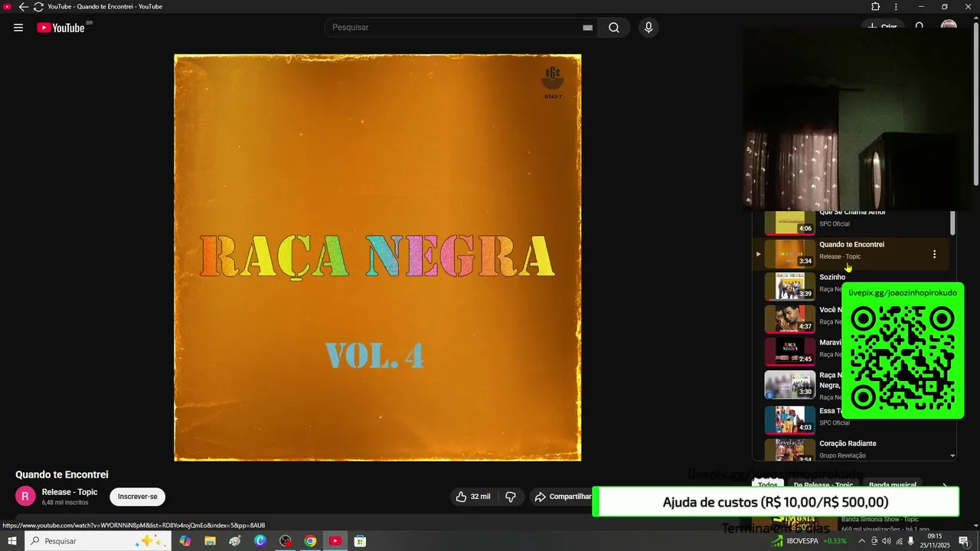The width and height of the screenshot is (980, 551).
Task: Click the Quando te Encontrei video title
Action: [x=62, y=474]
